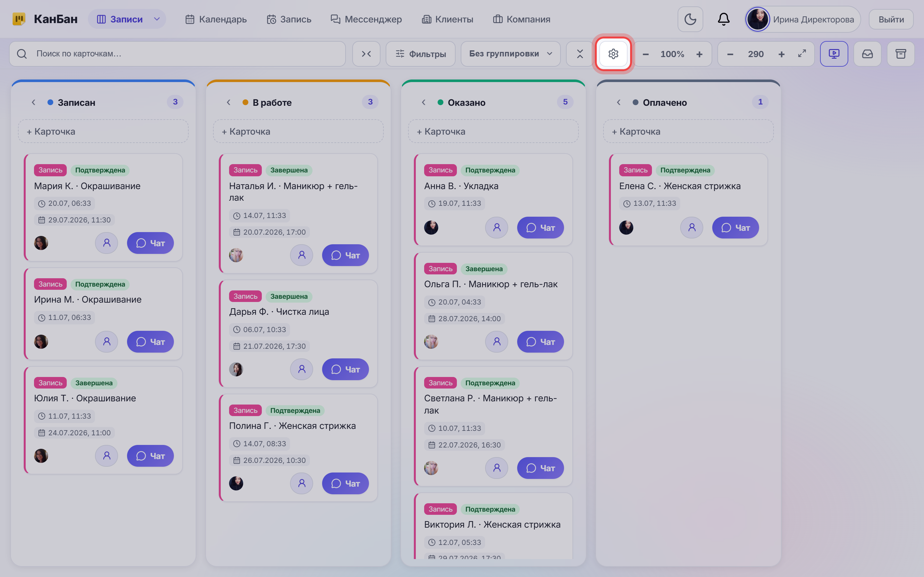Viewport: 924px width, 577px height.
Task: Open the archive box icon
Action: click(901, 54)
